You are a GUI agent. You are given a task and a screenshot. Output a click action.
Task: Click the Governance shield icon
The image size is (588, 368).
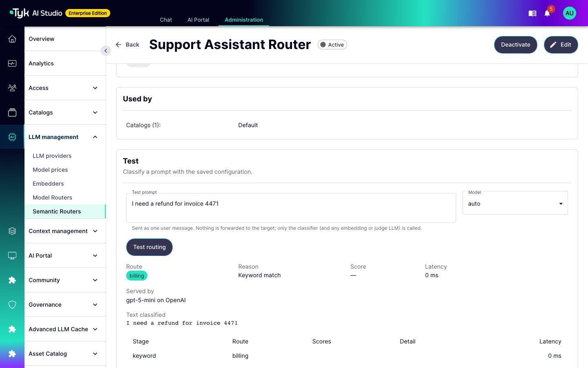tap(12, 305)
